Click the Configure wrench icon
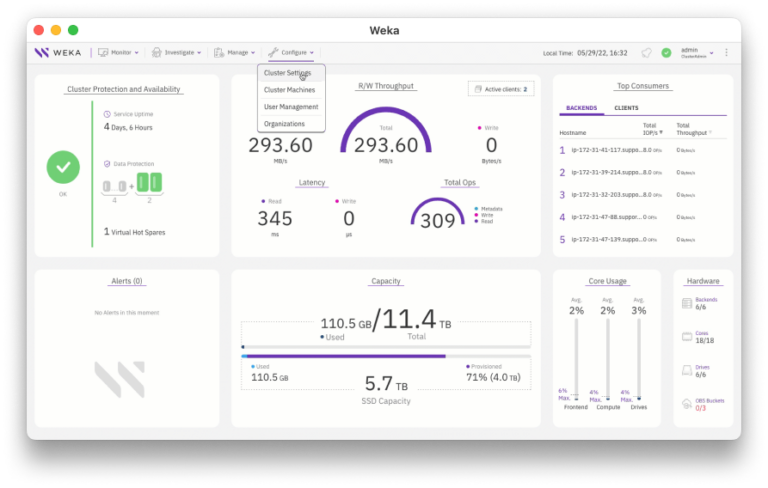 click(273, 52)
